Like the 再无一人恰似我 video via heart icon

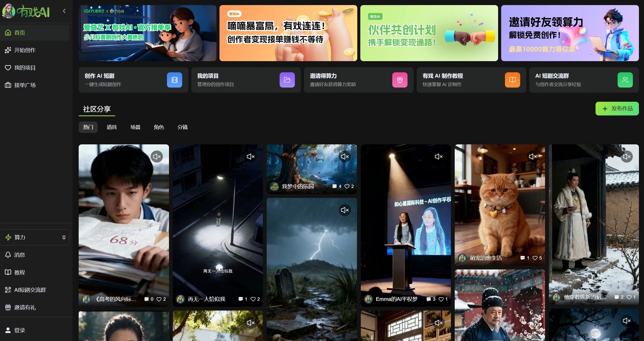coord(253,299)
